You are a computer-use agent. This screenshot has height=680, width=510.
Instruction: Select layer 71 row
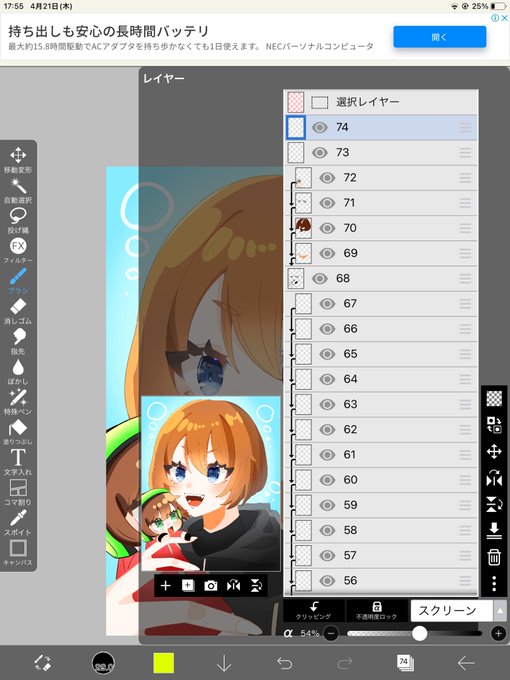(x=381, y=203)
